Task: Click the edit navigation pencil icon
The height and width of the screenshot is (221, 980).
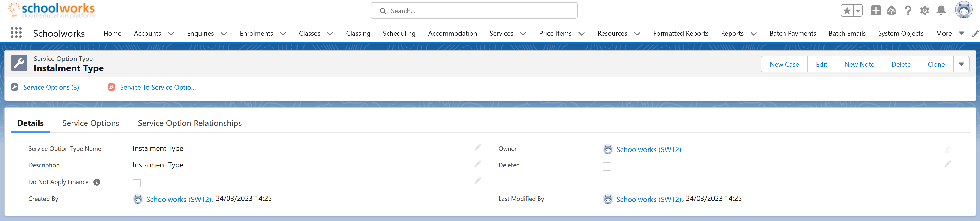Action: pos(975,34)
